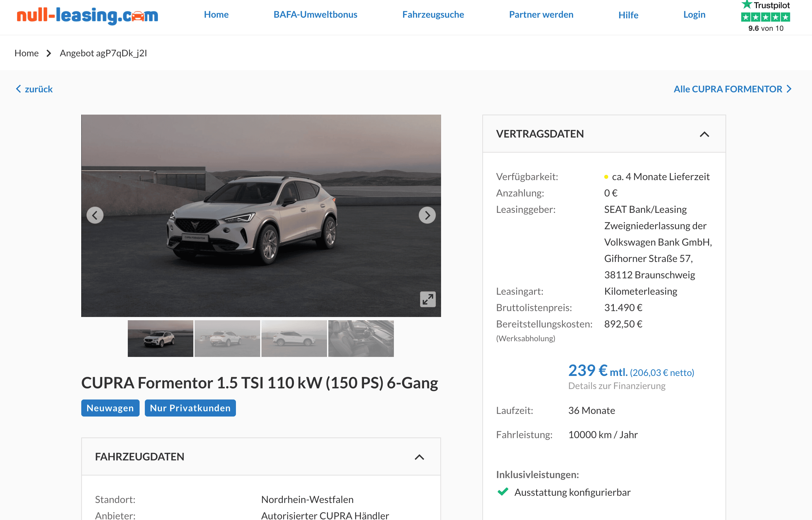
Task: Open Details zur Finanzierung
Action: coord(617,386)
